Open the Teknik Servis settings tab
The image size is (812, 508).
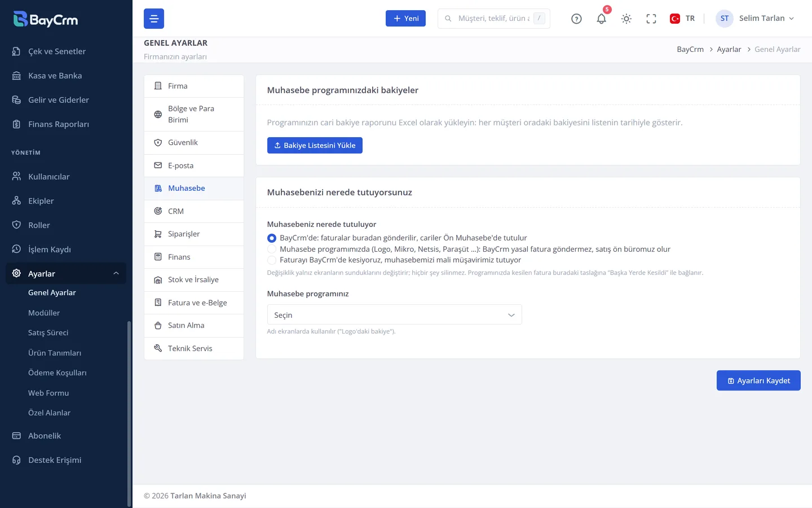(194, 348)
